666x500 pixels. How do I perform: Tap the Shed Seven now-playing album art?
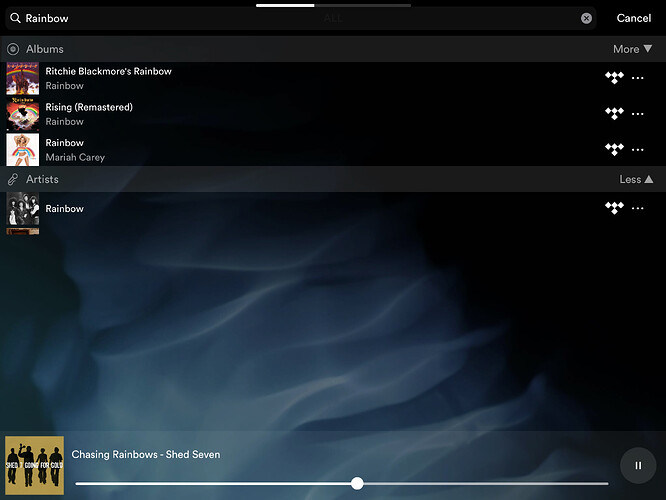pyautogui.click(x=34, y=465)
